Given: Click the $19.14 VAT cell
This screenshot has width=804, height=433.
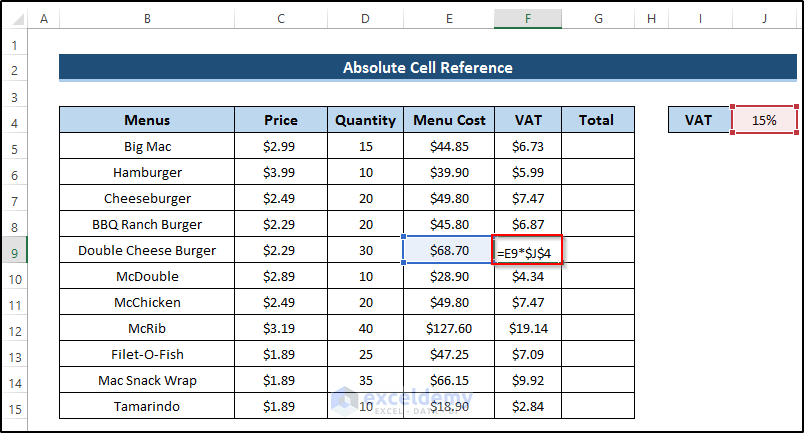Looking at the screenshot, I should (527, 328).
